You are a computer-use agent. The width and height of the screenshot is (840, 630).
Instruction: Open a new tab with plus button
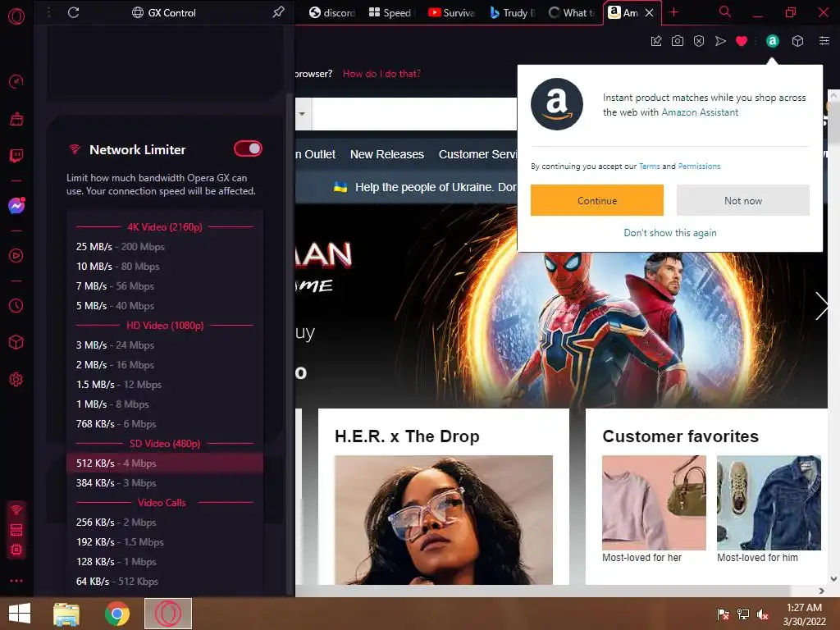coord(674,12)
